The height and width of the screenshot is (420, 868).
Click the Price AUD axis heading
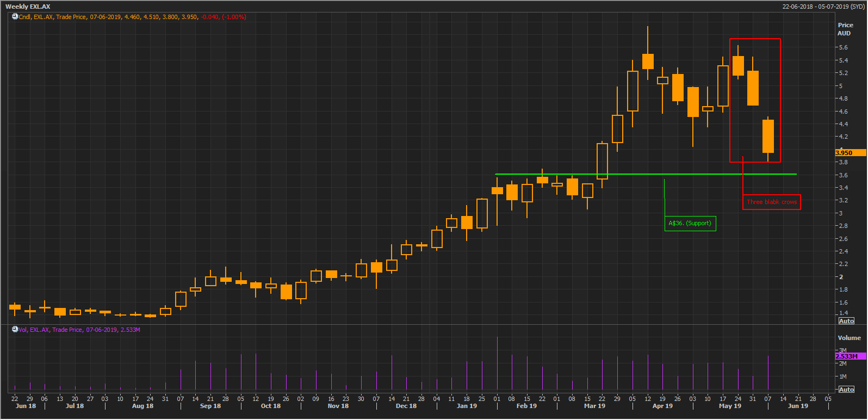845,29
